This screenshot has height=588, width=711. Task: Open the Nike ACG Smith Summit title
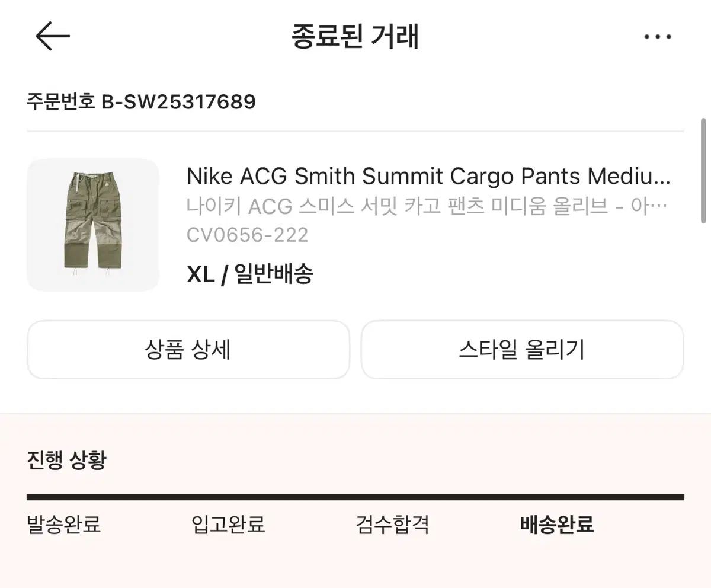pos(428,176)
